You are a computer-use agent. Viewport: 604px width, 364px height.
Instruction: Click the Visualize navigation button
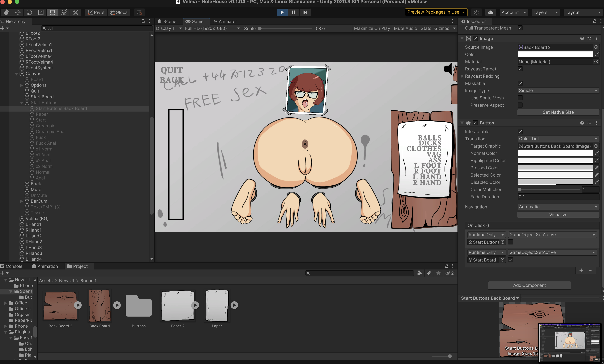[x=558, y=215]
